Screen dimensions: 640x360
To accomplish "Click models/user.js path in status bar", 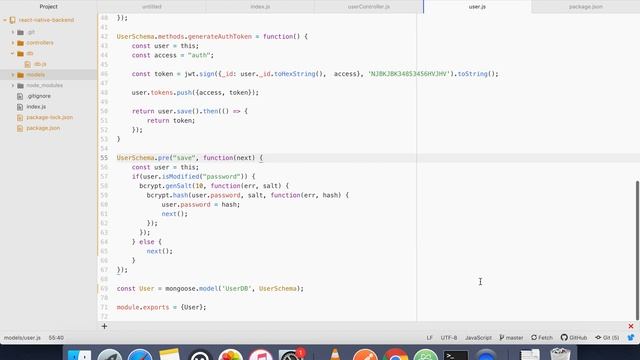I will 22,338.
